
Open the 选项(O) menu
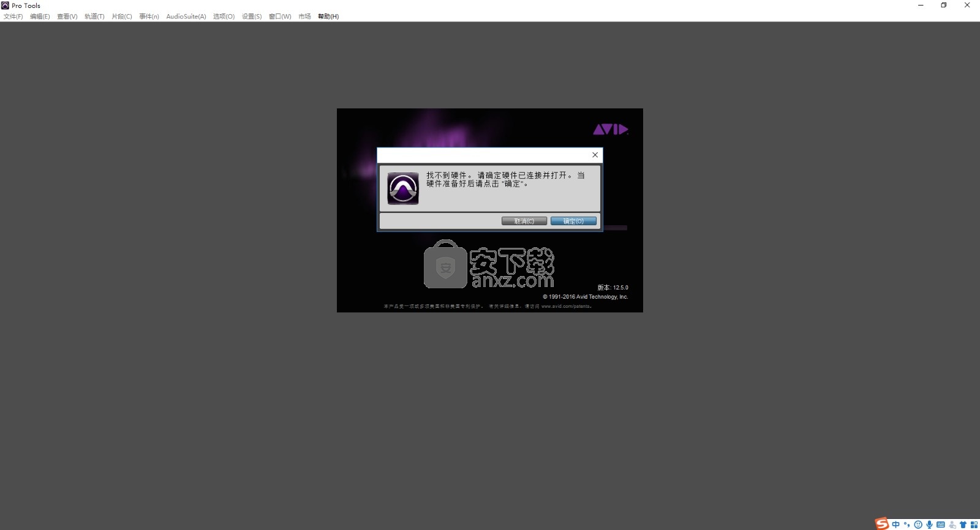(224, 17)
